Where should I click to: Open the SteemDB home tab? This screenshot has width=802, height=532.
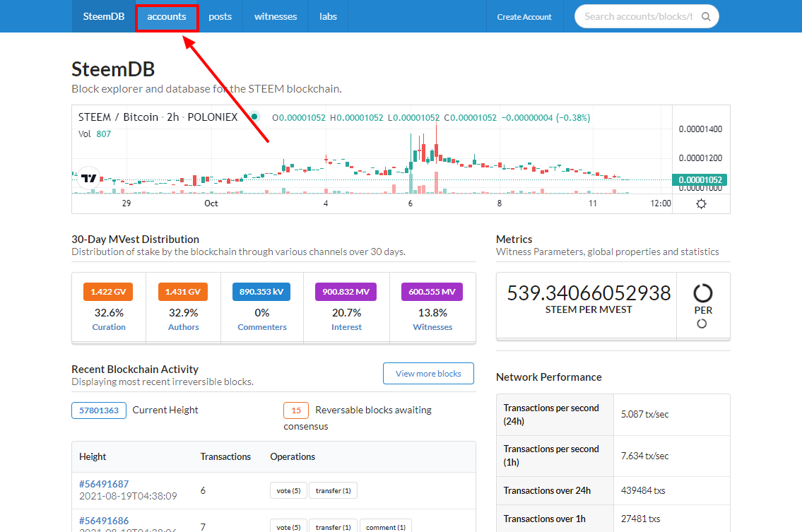pyautogui.click(x=104, y=16)
